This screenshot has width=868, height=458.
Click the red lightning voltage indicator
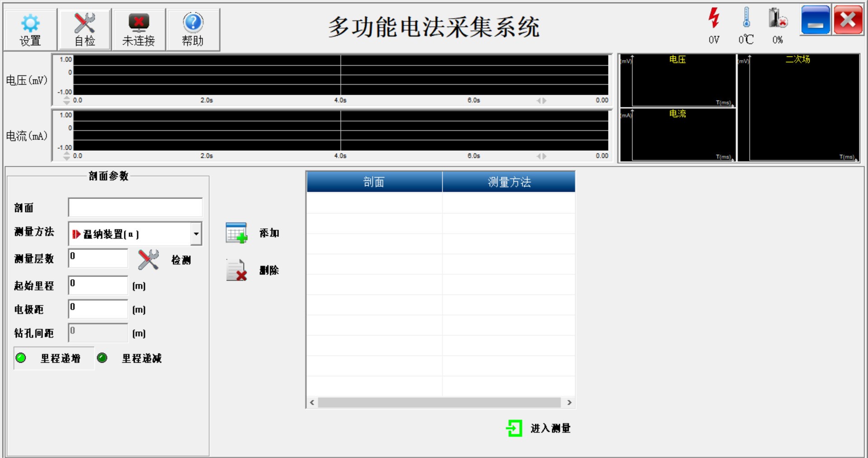pyautogui.click(x=714, y=18)
